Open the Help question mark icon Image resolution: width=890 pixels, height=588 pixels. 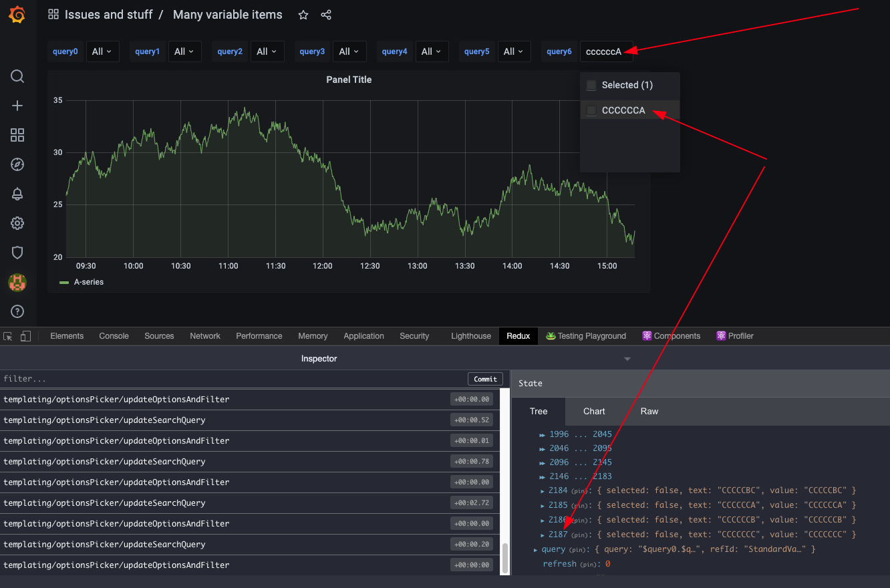17,311
